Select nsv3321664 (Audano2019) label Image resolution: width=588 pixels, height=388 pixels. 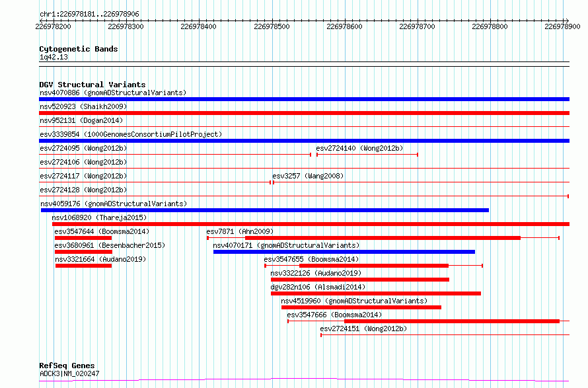tap(100, 259)
